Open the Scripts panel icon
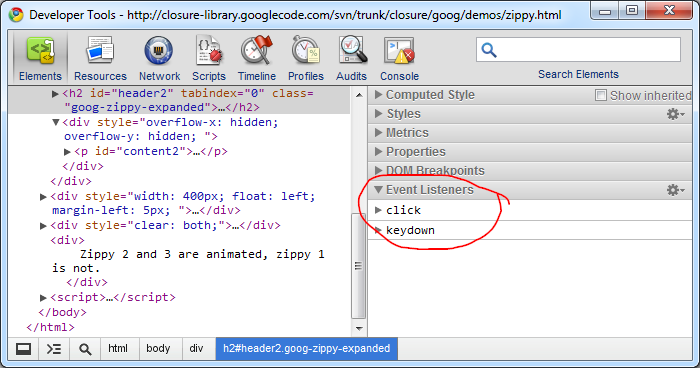This screenshot has height=368, width=700. [x=209, y=50]
